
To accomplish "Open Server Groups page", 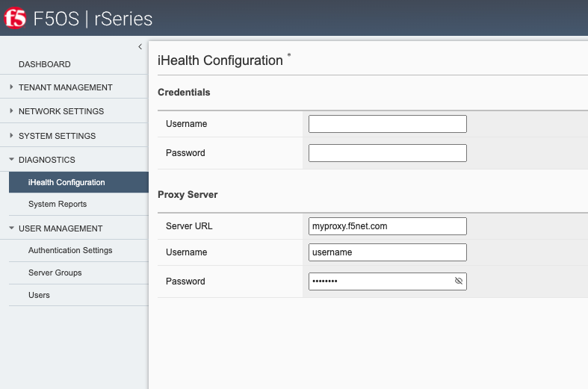I will 55,273.
